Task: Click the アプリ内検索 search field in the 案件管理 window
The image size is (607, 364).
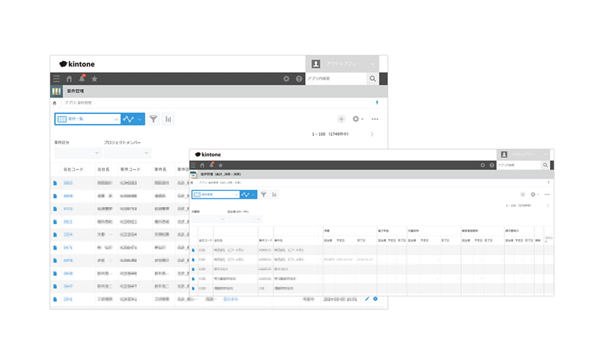Action: (335, 79)
